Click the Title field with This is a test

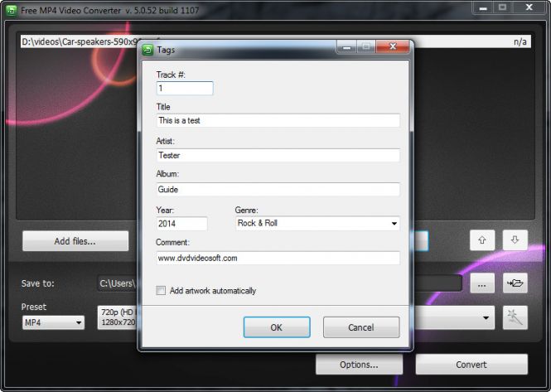click(x=278, y=121)
